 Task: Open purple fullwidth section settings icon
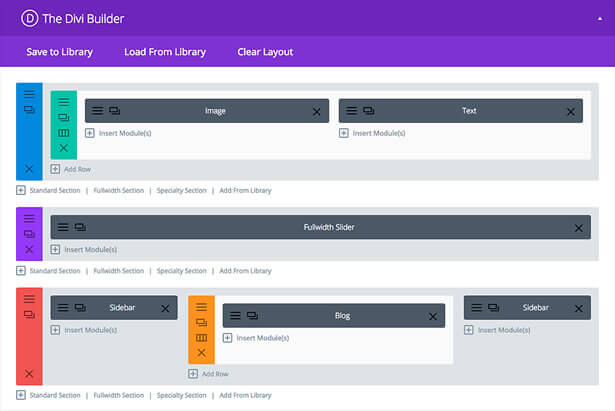29,218
